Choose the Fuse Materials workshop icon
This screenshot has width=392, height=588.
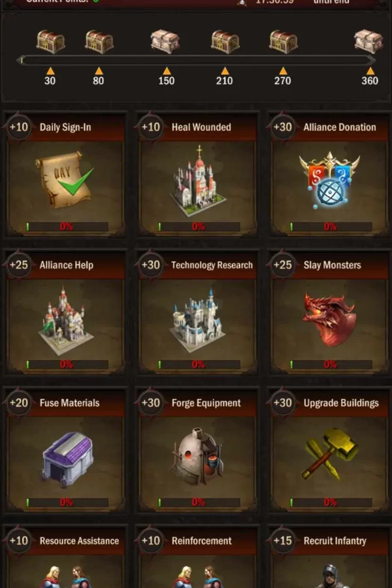pyautogui.click(x=67, y=458)
